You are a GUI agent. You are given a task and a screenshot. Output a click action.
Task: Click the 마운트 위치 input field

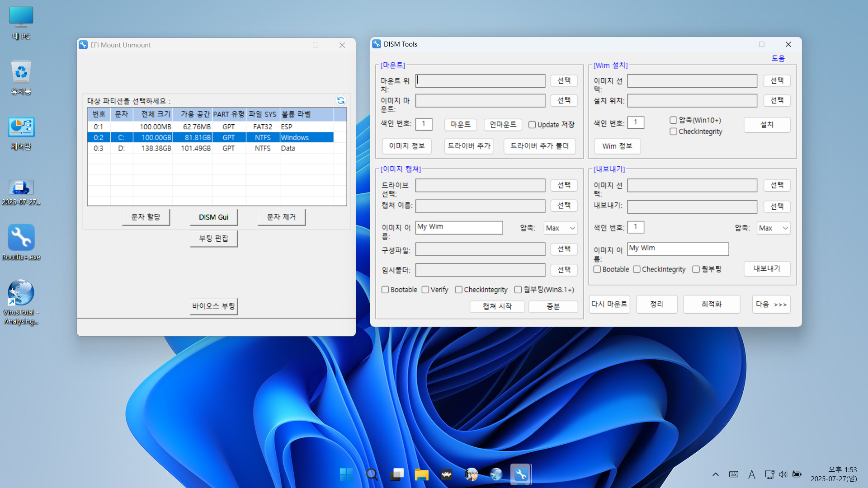click(x=480, y=81)
